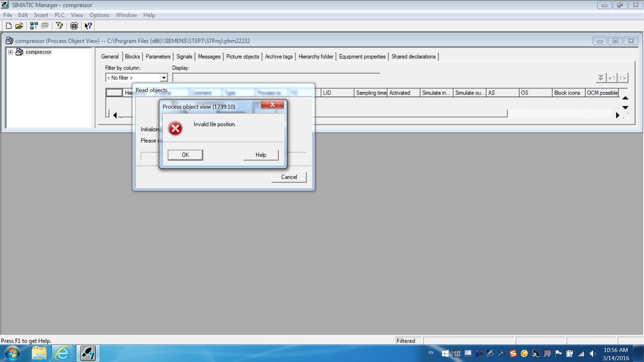Click the context-sensitive Help arrow icon
The image size is (644, 362).
tap(88, 26)
